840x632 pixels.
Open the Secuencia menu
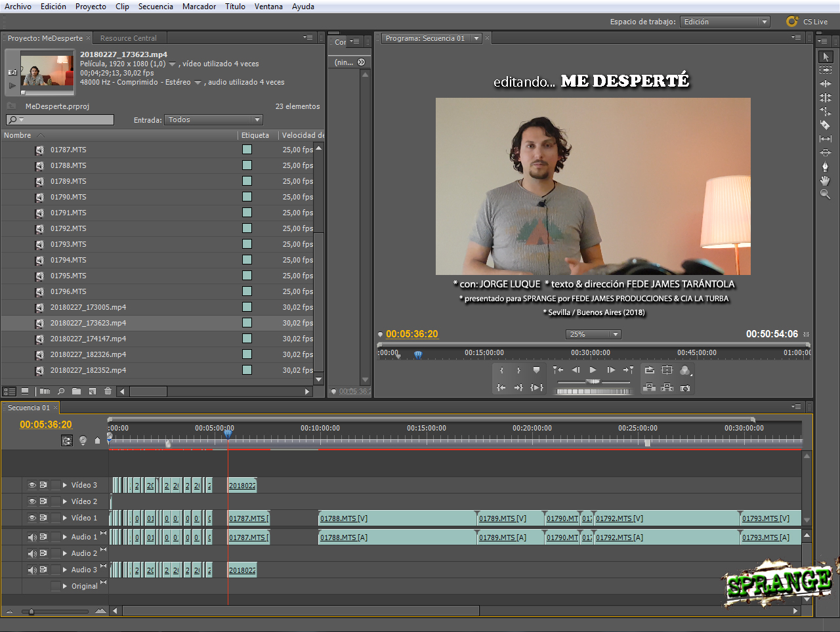156,7
